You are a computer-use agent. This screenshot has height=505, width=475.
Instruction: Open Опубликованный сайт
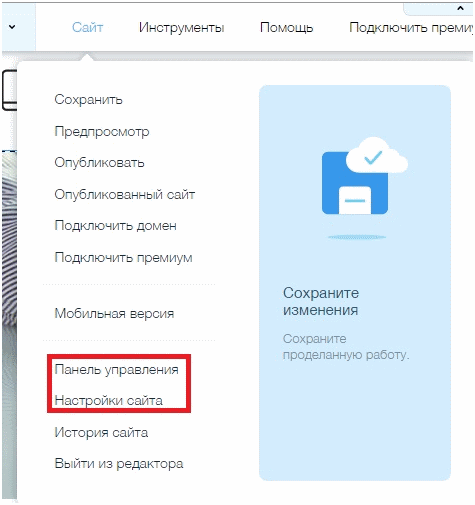click(125, 194)
